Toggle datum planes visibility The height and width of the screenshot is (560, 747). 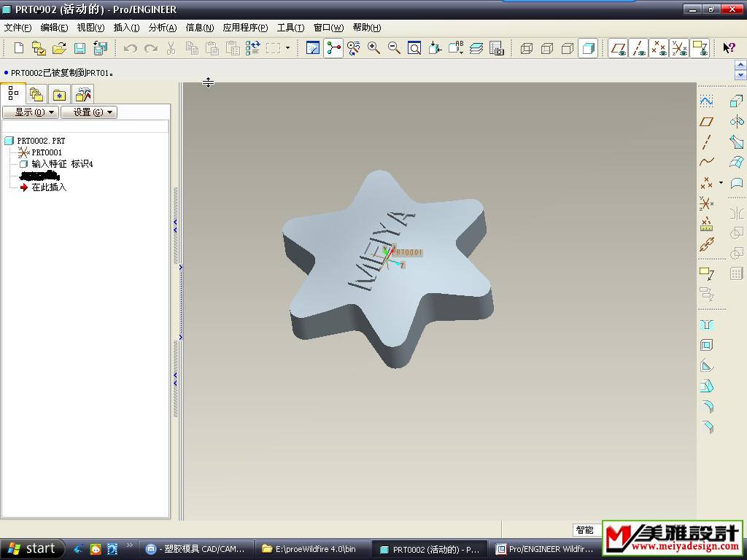click(618, 48)
